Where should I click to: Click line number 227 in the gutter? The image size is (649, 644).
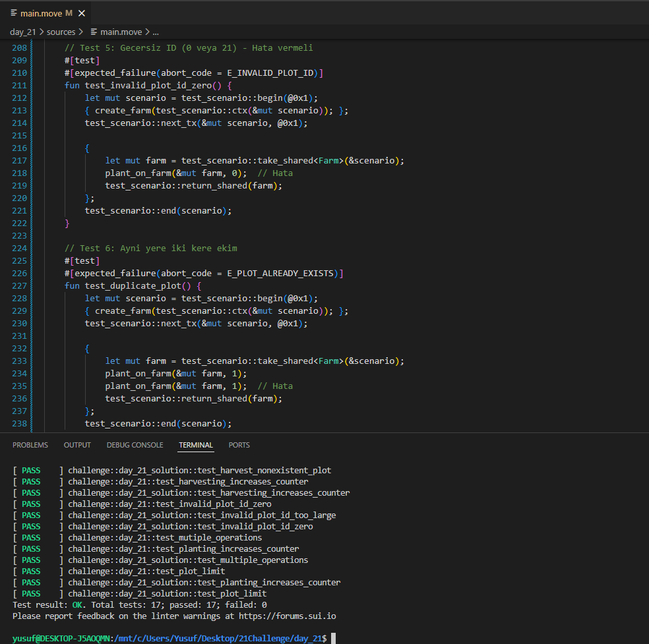19,286
